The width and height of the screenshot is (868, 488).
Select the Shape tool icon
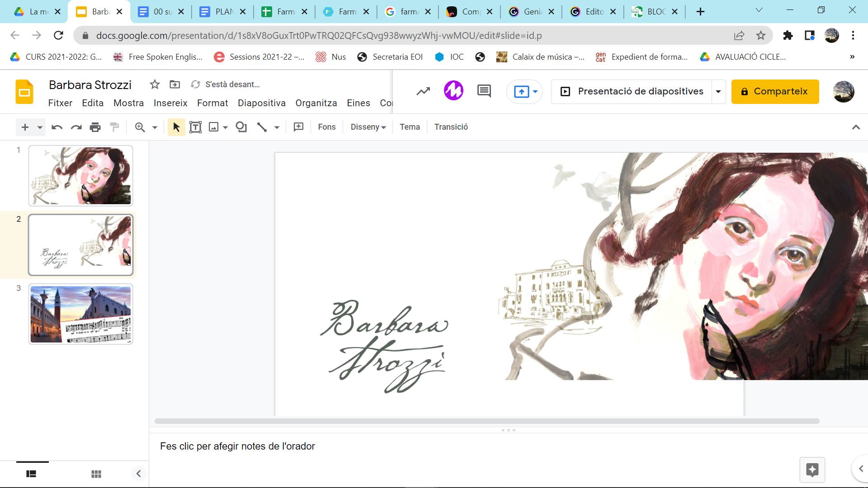[x=241, y=127]
